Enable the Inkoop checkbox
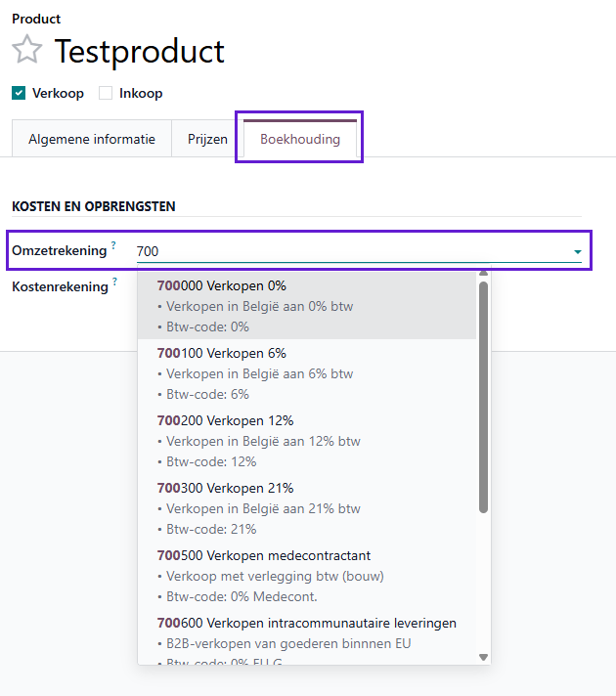This screenshot has width=616, height=696. click(106, 94)
